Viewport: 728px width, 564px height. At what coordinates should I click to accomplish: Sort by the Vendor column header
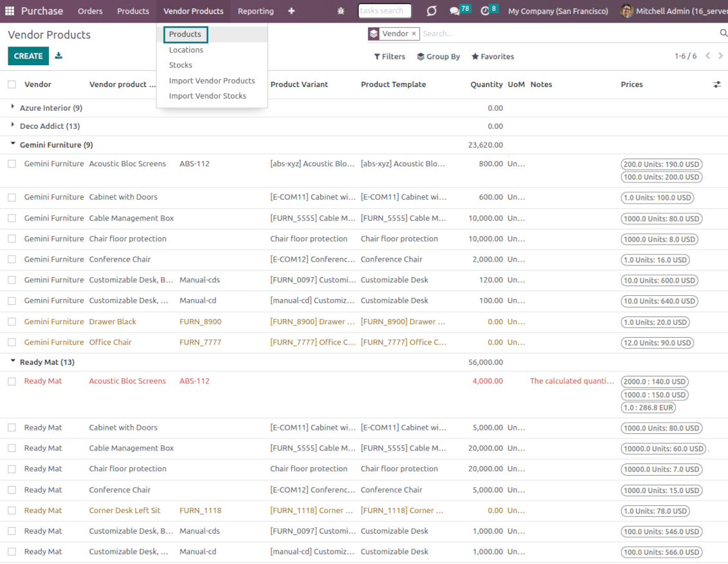point(37,84)
